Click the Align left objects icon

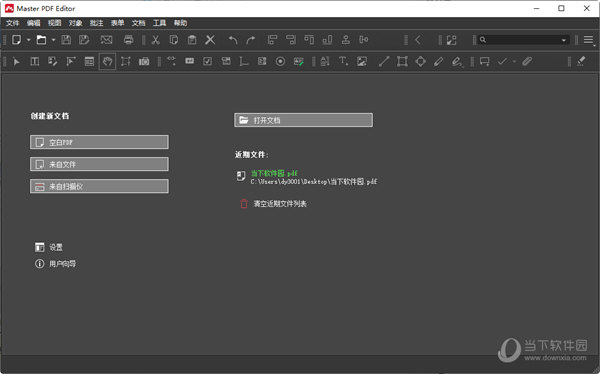[272, 40]
